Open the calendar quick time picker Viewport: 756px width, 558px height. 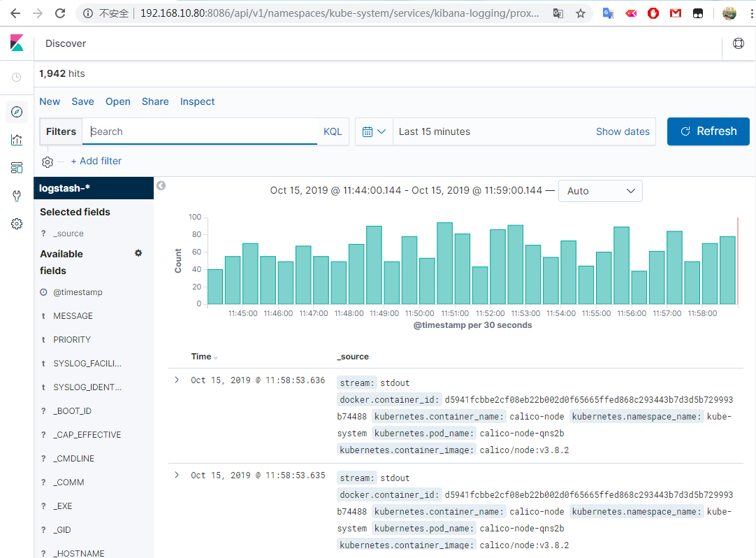[x=374, y=131]
